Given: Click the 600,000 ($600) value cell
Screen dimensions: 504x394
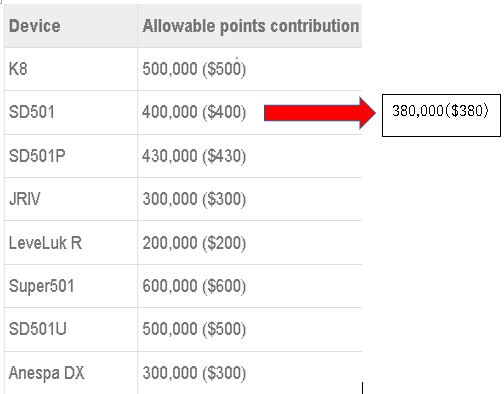Looking at the screenshot, I should click(x=250, y=286).
